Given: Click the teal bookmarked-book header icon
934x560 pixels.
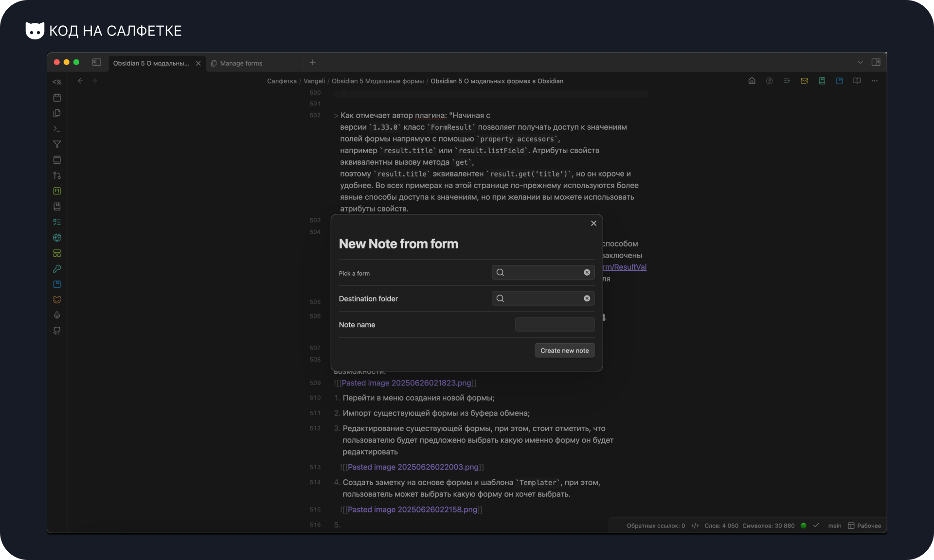Looking at the screenshot, I should pos(822,81).
